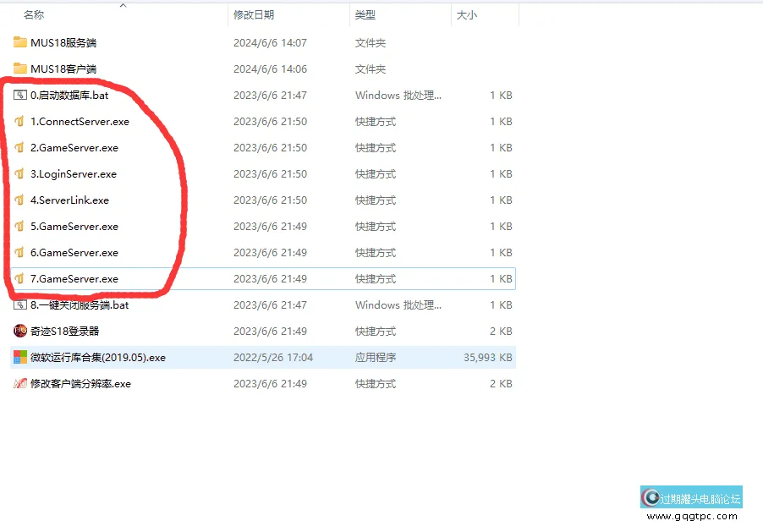Screen dimensions: 763x532
Task: Launch the 1.ConnectServer.exe shortcut icon
Action: [19, 121]
